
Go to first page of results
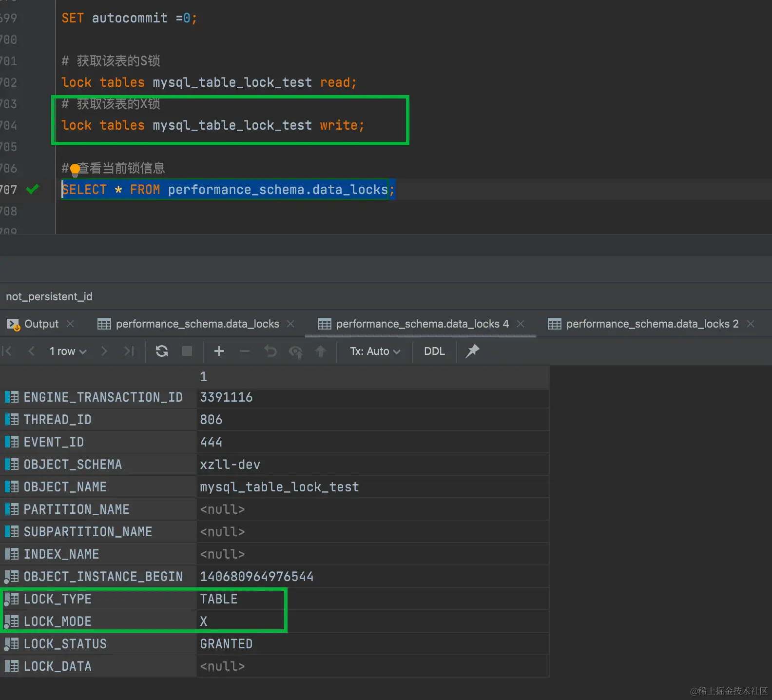pyautogui.click(x=7, y=351)
